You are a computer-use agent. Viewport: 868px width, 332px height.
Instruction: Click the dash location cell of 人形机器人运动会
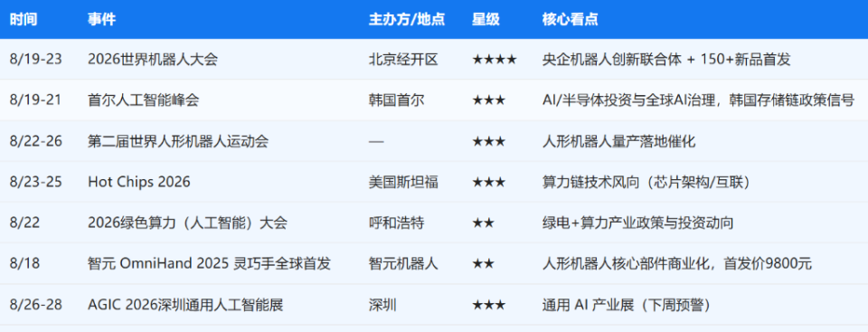376,141
